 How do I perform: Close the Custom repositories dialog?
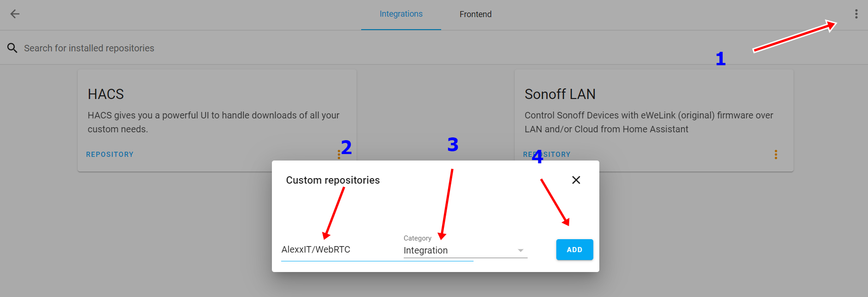click(576, 180)
